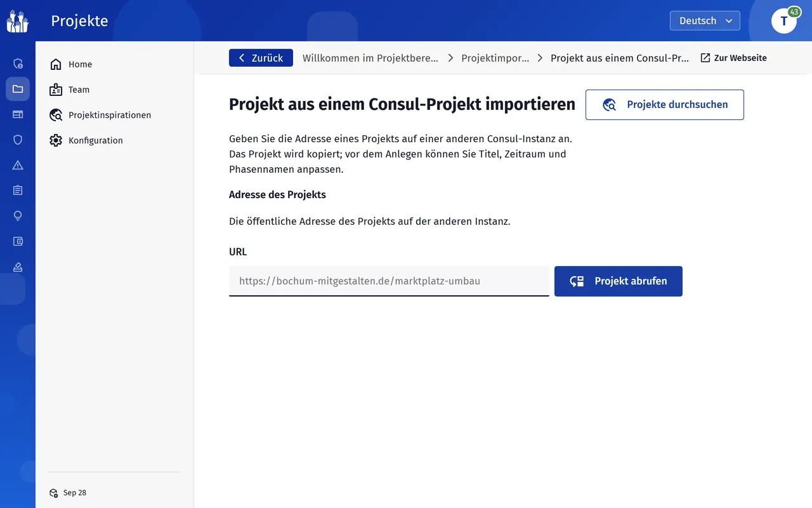This screenshot has width=812, height=508.
Task: Click the Projekt aus einem Consul-Pr... breadcrumb
Action: pos(620,58)
